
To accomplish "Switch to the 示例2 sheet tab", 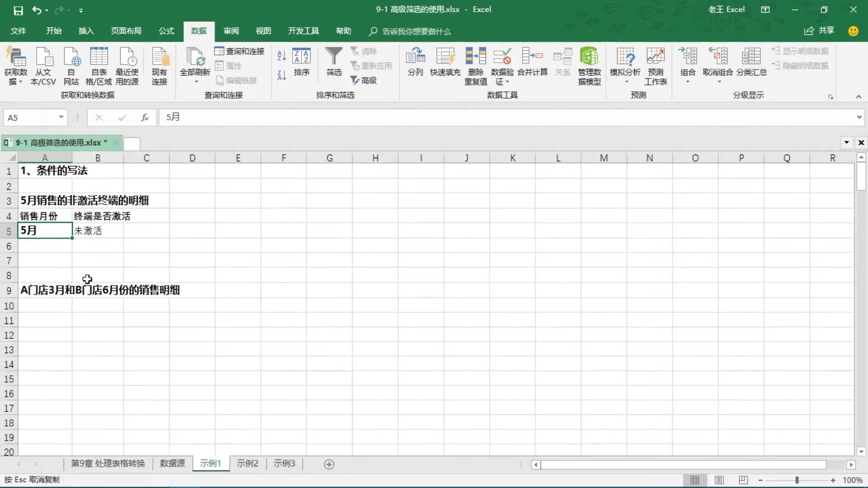I will [247, 464].
